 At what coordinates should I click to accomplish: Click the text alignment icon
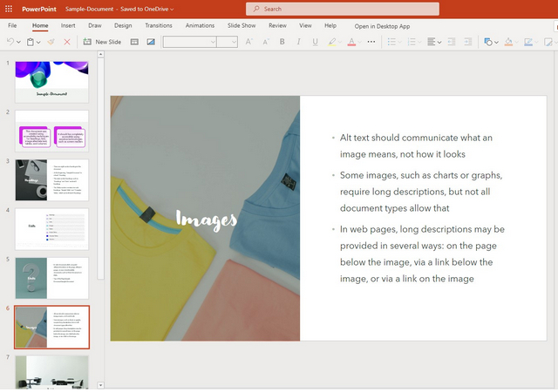[431, 42]
